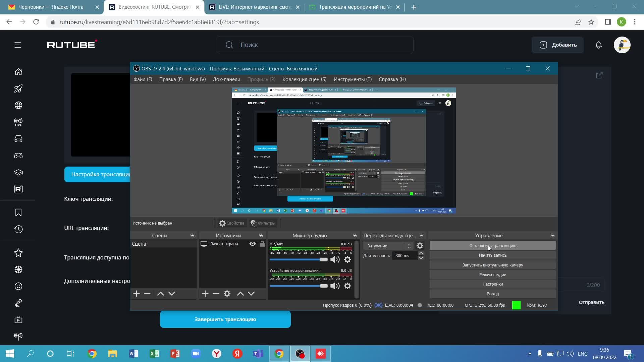Mute Устройство воспроизведения speaker icon
Screen dimensions: 644x362
[335, 286]
